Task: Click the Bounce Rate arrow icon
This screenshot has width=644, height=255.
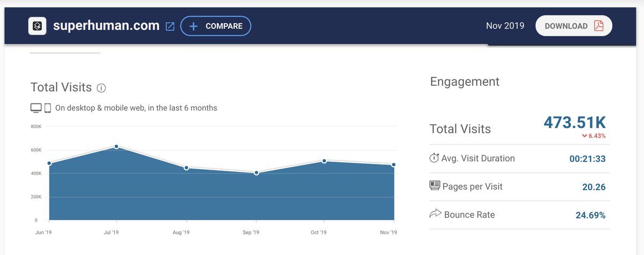Action: [x=435, y=214]
